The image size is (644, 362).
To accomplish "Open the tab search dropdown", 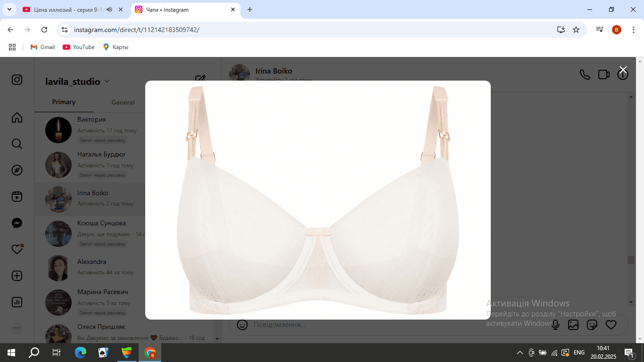I will [x=9, y=9].
